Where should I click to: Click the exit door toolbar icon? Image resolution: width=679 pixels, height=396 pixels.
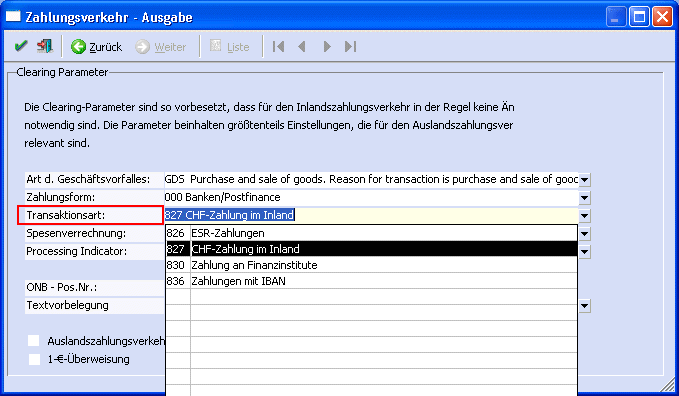tap(45, 46)
